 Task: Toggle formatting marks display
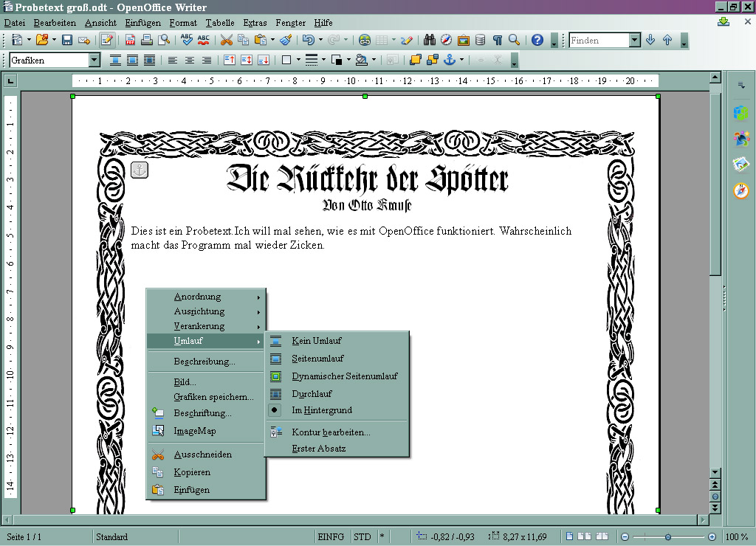pos(498,40)
